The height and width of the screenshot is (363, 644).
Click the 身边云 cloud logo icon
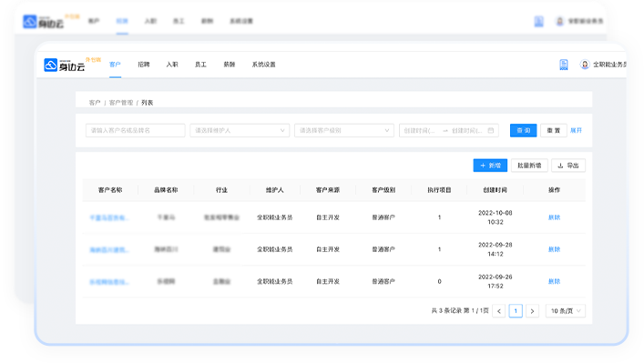(x=50, y=65)
